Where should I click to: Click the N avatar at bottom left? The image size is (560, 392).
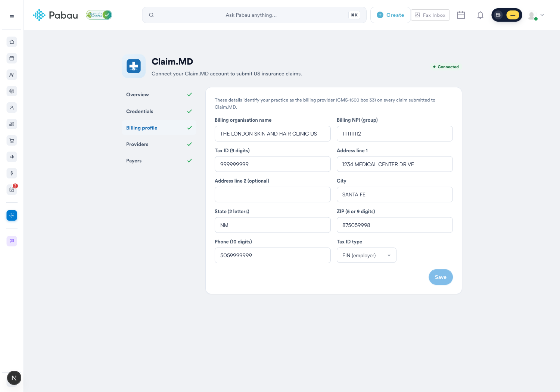pyautogui.click(x=14, y=378)
